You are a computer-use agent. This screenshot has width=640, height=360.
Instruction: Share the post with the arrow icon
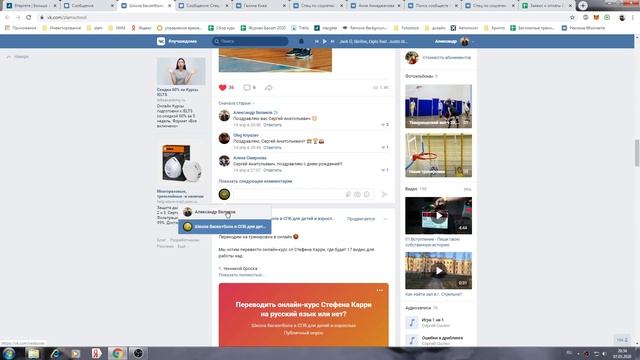(268, 87)
